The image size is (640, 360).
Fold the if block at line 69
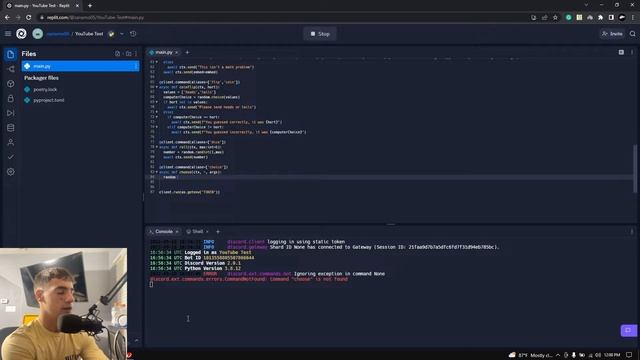[x=157, y=102]
